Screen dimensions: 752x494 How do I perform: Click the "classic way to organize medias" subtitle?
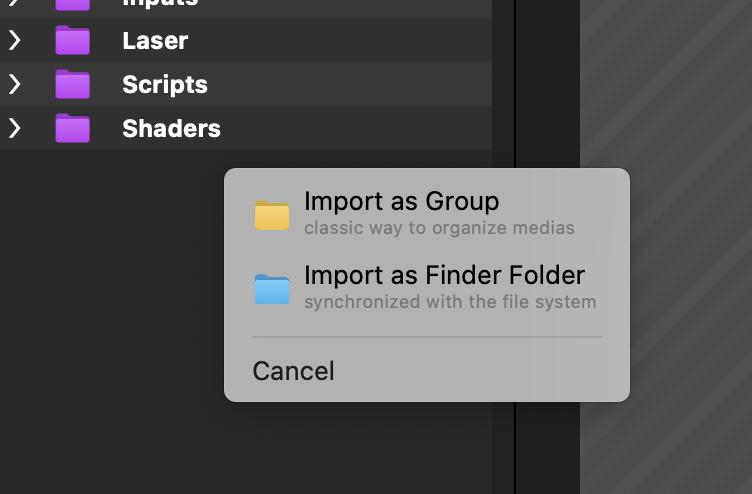click(439, 228)
